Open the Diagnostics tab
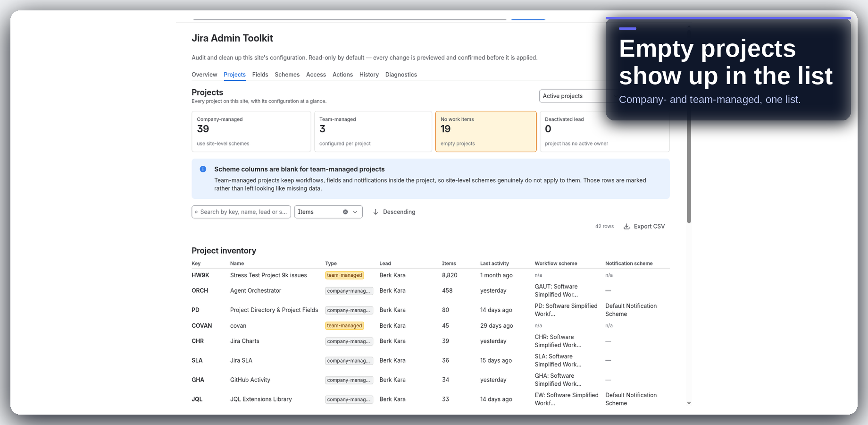Image resolution: width=868 pixels, height=425 pixels. (x=401, y=75)
